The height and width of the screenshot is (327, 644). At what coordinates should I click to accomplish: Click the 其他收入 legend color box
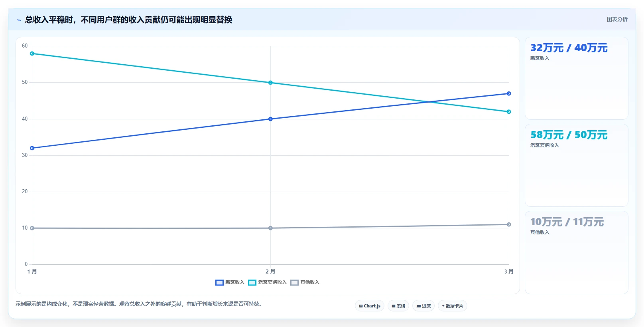point(294,283)
